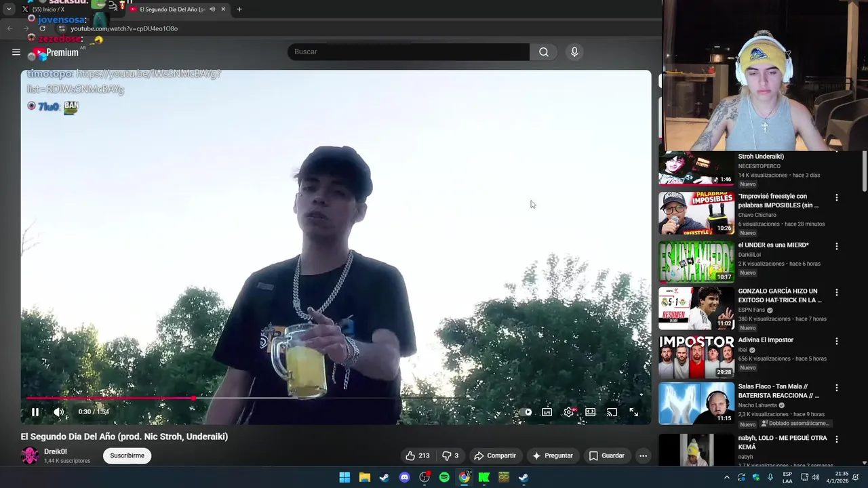Close the YouTube browser tab
Image resolution: width=868 pixels, height=488 pixels.
[x=223, y=9]
